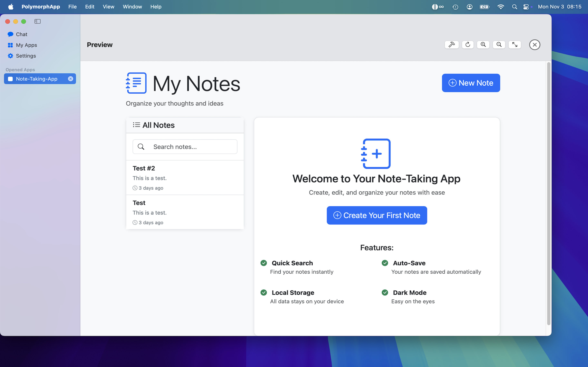Open the File menu

coord(72,7)
